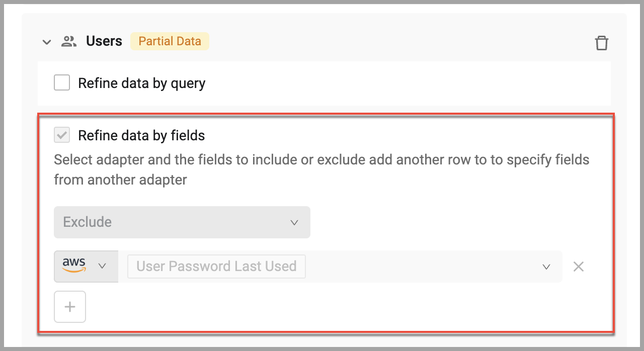
Task: Click the AWS adapter logo
Action: coord(74,265)
